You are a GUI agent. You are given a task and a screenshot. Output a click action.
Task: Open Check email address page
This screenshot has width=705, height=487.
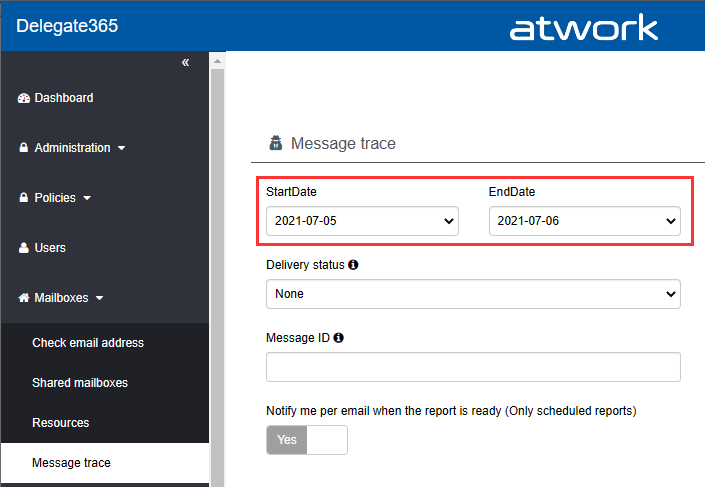[x=88, y=343]
